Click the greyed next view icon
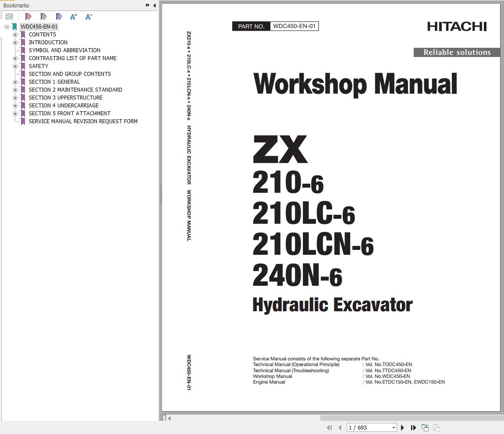Screen dimensions: 504x434 click(x=436, y=427)
